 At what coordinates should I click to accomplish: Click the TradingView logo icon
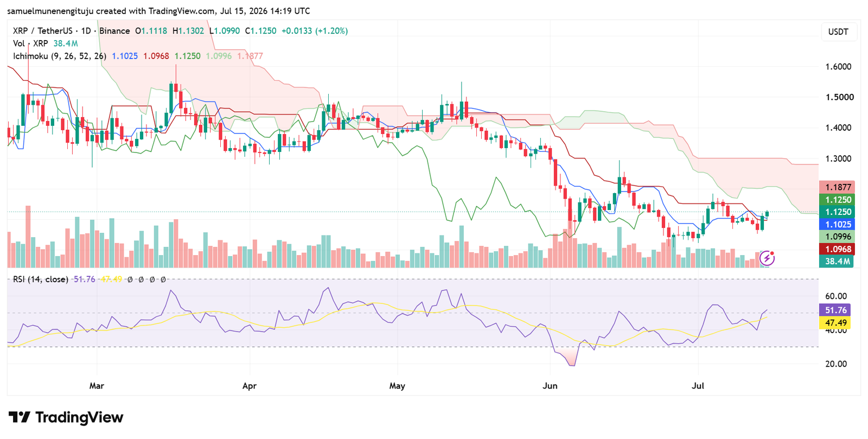20,417
